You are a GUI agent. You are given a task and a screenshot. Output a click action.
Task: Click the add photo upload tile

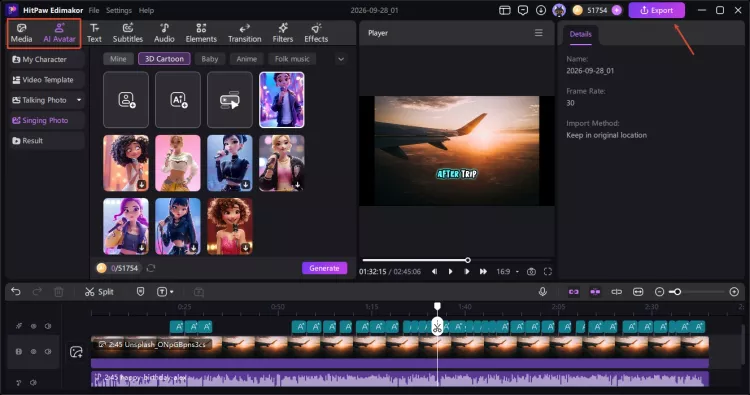(x=126, y=100)
